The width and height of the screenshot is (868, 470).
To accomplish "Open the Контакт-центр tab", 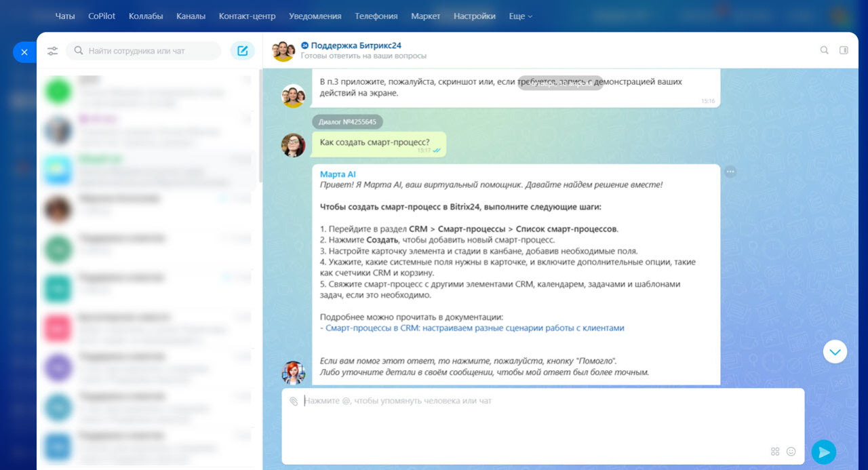I will tap(248, 16).
